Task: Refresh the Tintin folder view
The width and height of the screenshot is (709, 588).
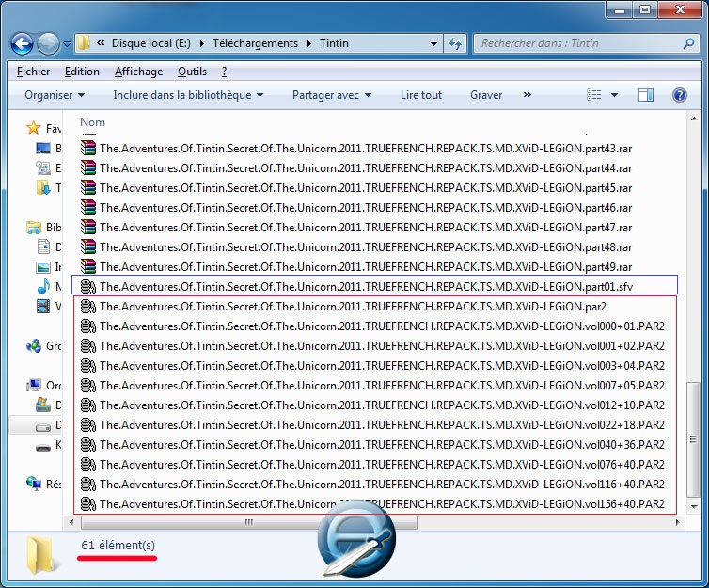Action: click(x=455, y=43)
